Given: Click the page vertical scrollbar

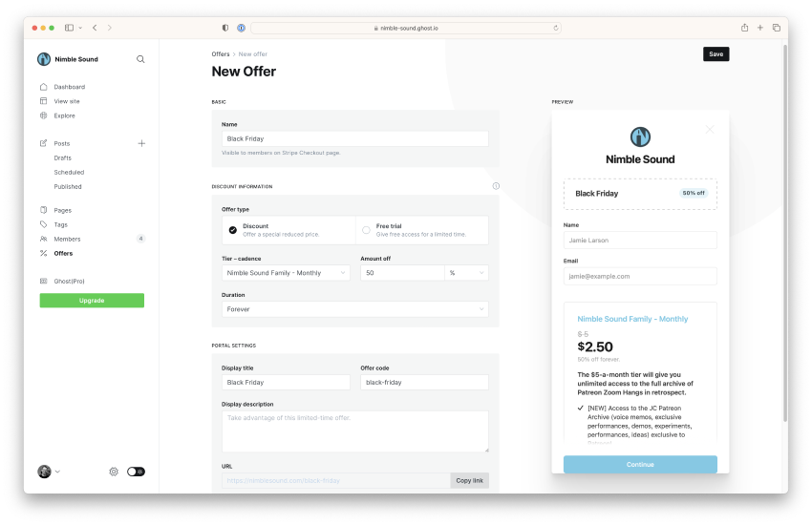Looking at the screenshot, I should pyautogui.click(x=785, y=233).
